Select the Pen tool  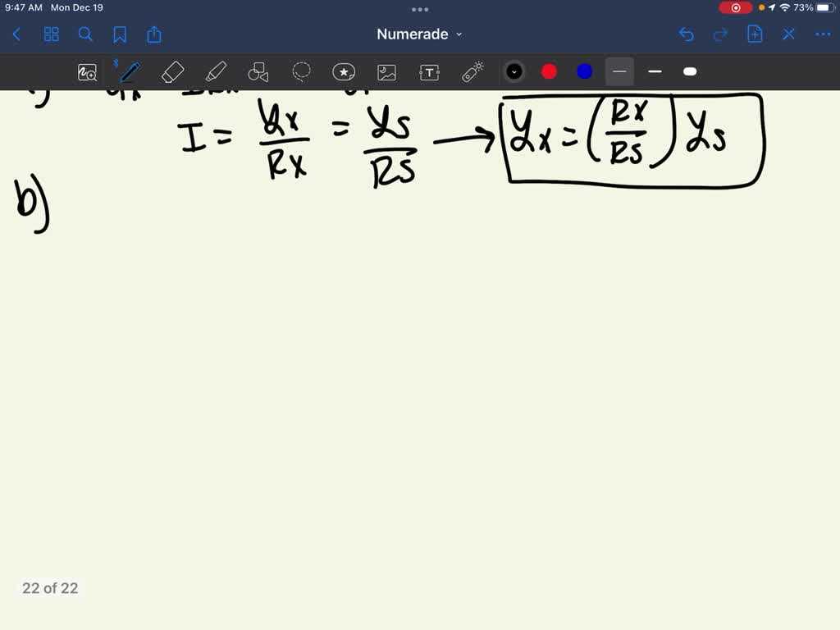[x=129, y=72]
